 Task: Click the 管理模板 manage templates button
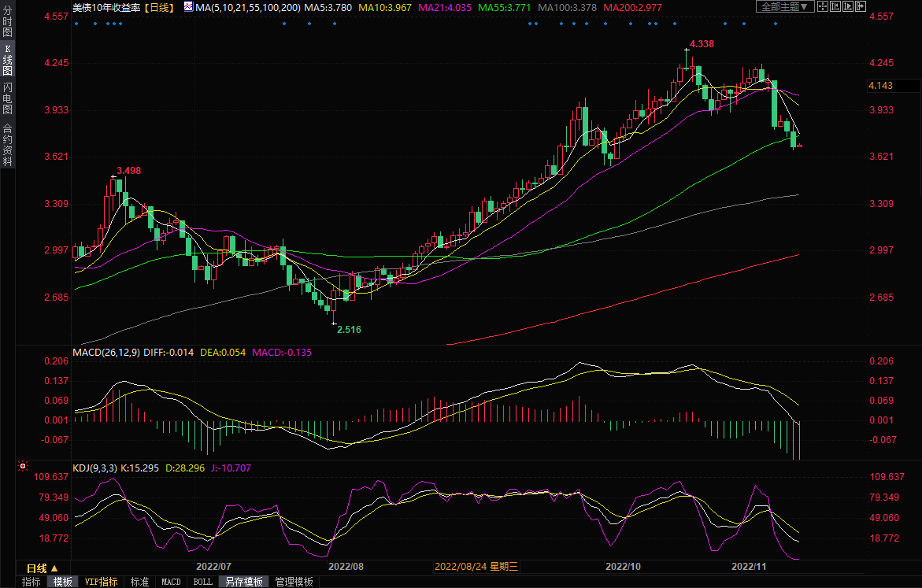coord(294,582)
